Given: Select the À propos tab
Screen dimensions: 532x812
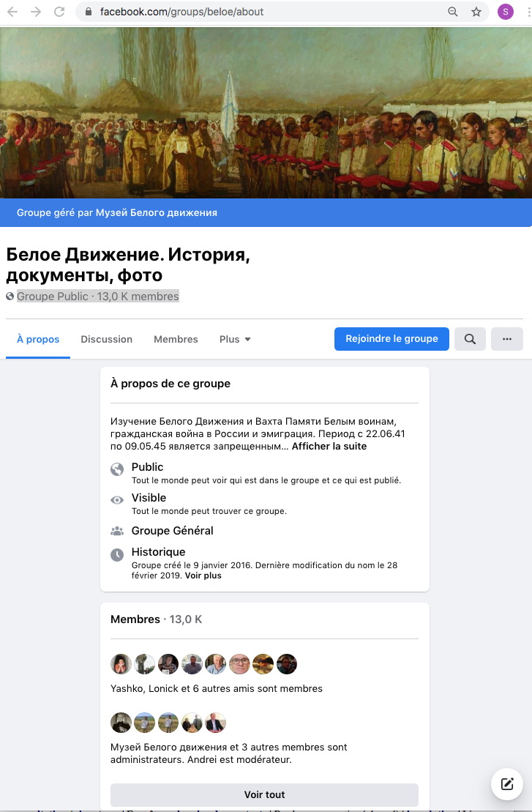Looking at the screenshot, I should tap(38, 340).
